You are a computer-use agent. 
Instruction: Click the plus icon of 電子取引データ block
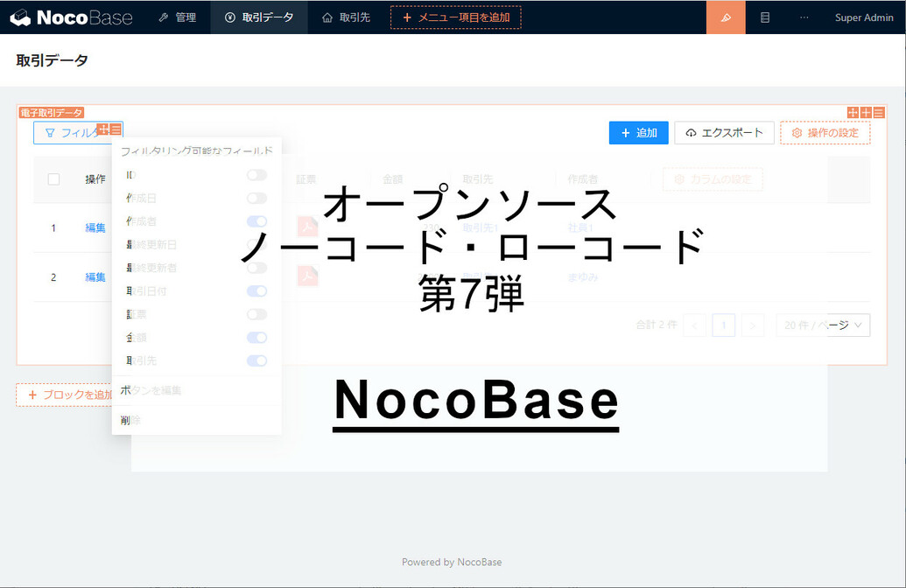coord(866,113)
